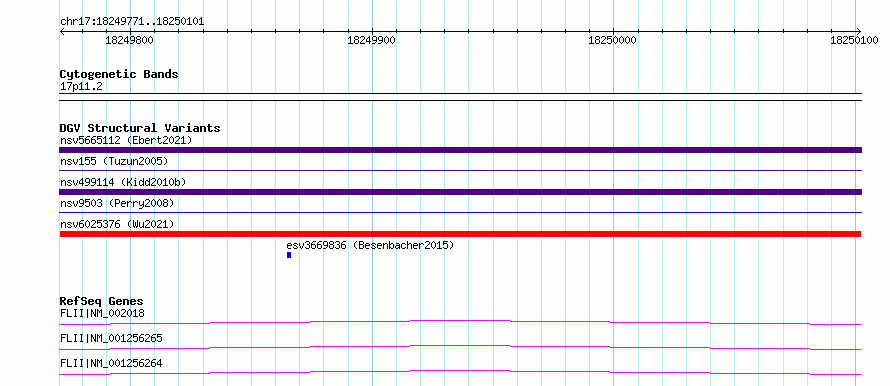Viewport: 890px width, 386px height.
Task: Open variant nsv499114 (Kidd2010b) label
Action: click(x=123, y=182)
